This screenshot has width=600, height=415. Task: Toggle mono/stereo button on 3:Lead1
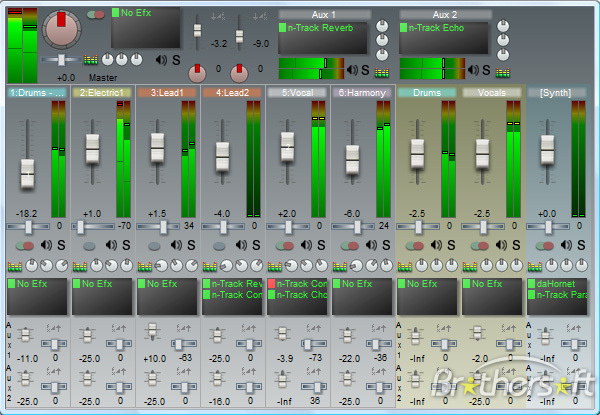click(154, 246)
